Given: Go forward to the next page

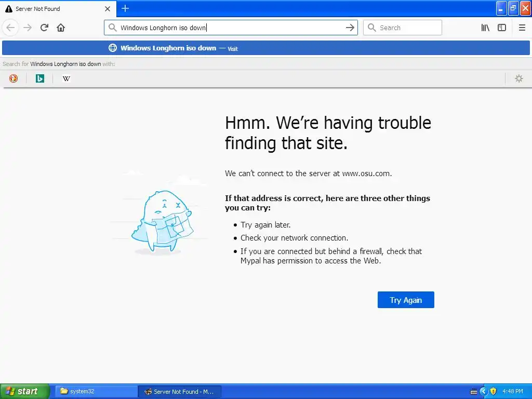Looking at the screenshot, I should (28, 28).
